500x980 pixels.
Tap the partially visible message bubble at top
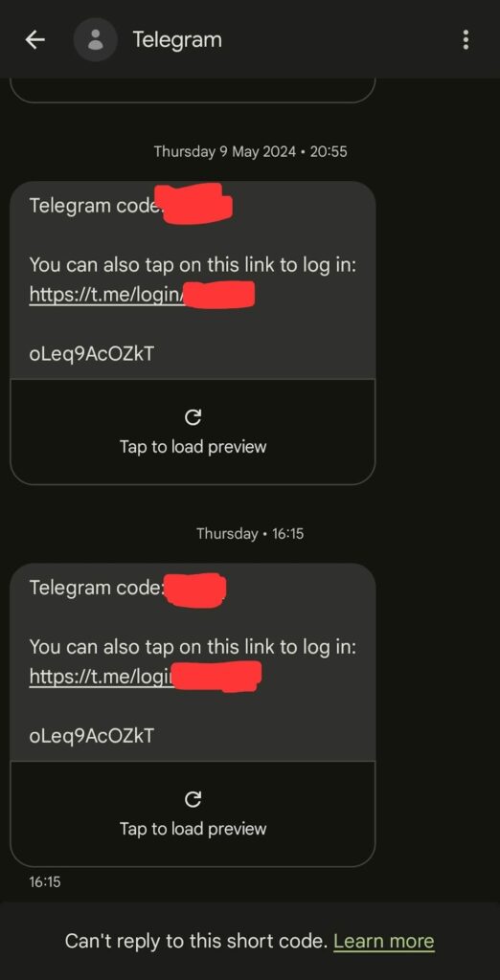pyautogui.click(x=193, y=90)
